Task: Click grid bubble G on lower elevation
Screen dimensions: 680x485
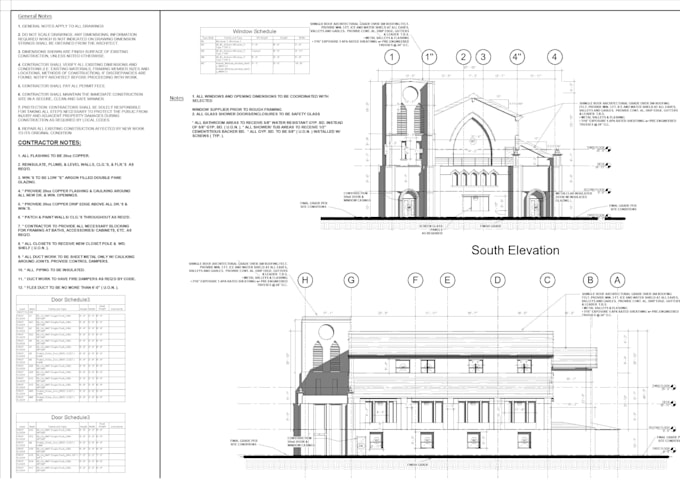Action: click(x=351, y=280)
